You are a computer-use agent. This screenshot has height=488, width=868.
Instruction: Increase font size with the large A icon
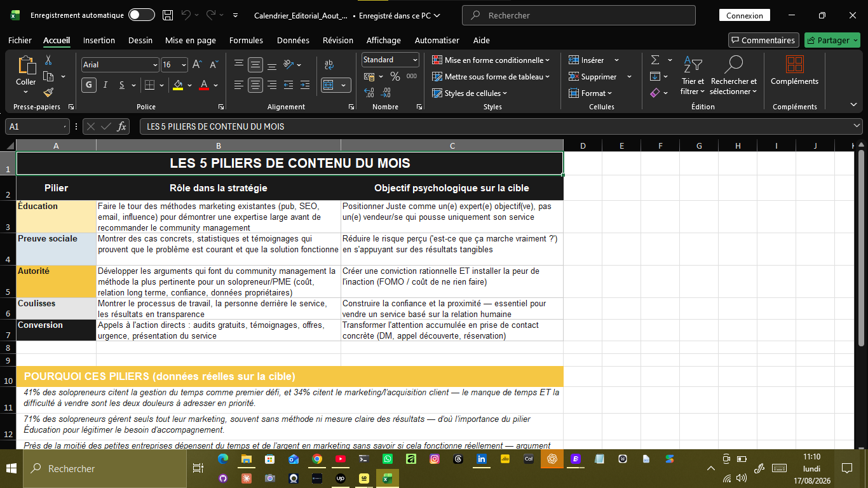(x=197, y=65)
